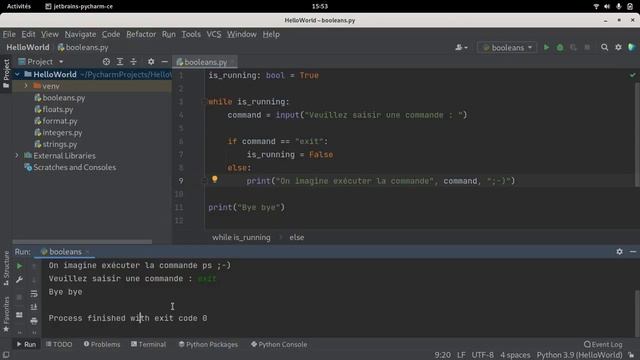Start debugging with the green bug icon

click(560, 47)
